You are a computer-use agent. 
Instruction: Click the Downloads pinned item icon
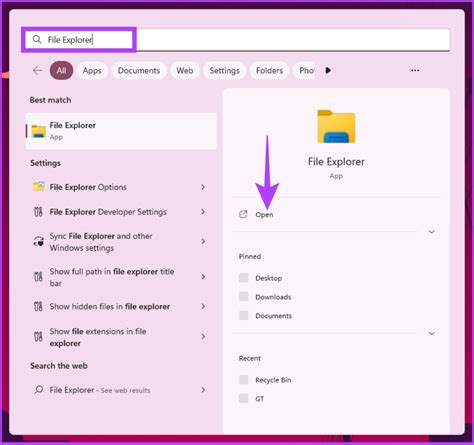click(244, 297)
